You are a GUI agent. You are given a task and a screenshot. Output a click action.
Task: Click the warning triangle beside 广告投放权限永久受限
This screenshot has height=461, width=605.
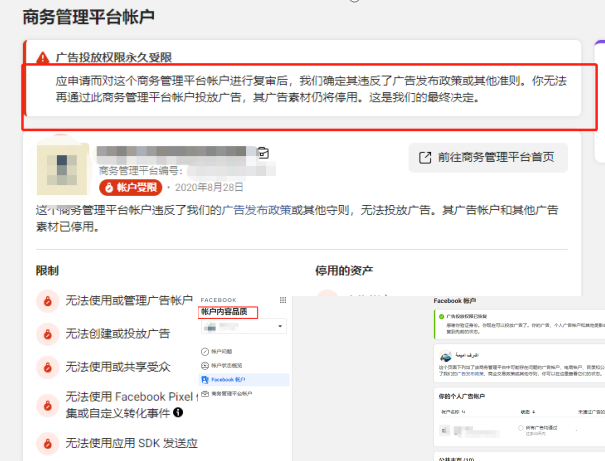[x=42, y=57]
